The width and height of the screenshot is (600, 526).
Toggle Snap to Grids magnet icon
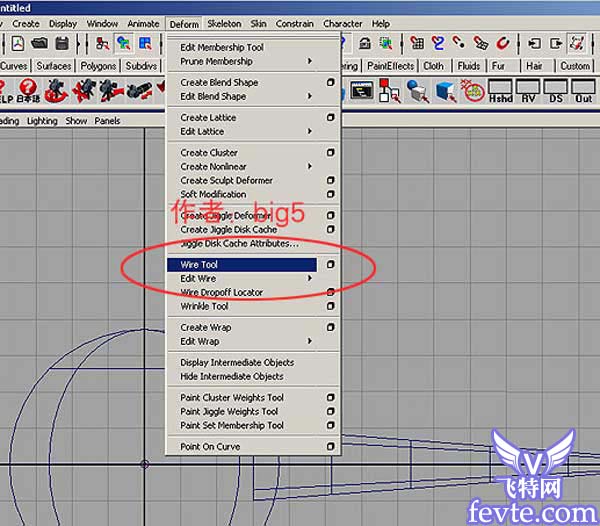[417, 43]
